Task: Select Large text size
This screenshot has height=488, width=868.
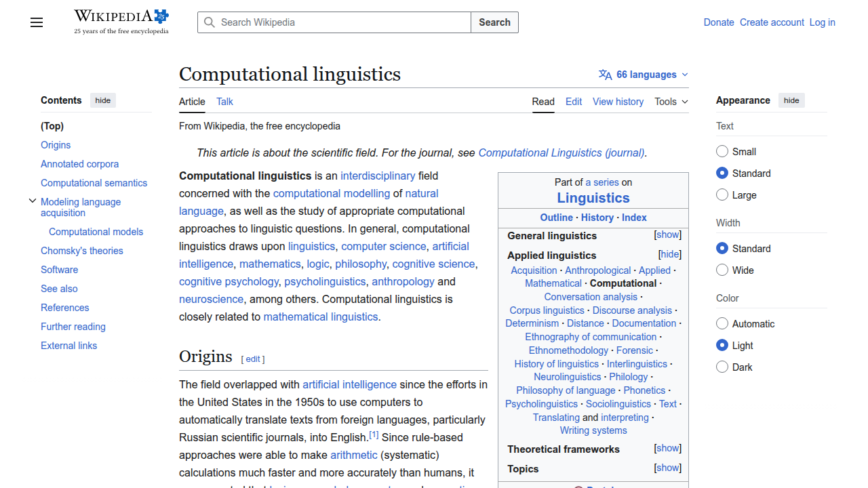Action: click(722, 195)
